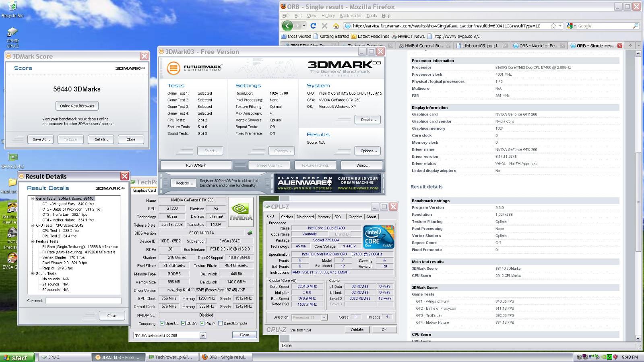Click the Close button in Result Details
Viewport: 644px width, 362px height.
pos(112,316)
